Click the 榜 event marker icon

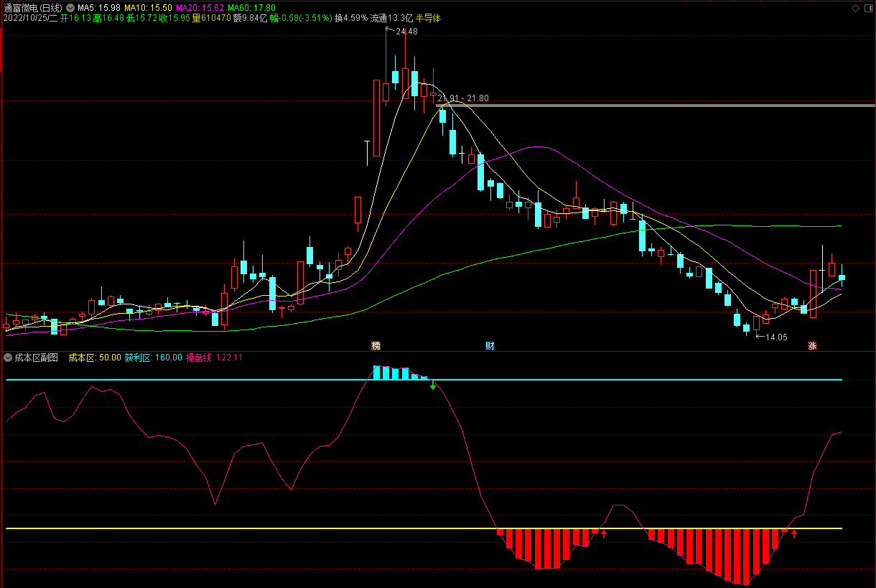pos(376,346)
